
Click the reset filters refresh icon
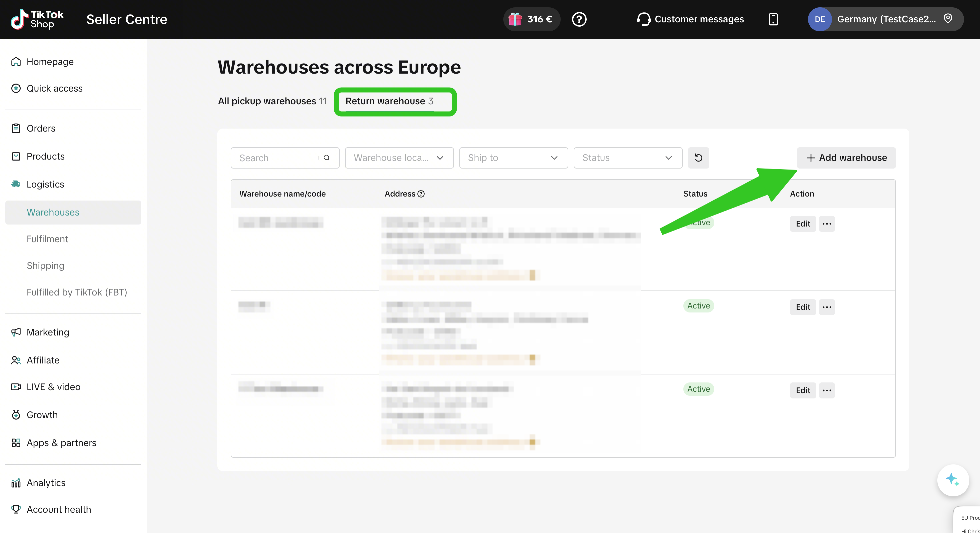click(698, 158)
